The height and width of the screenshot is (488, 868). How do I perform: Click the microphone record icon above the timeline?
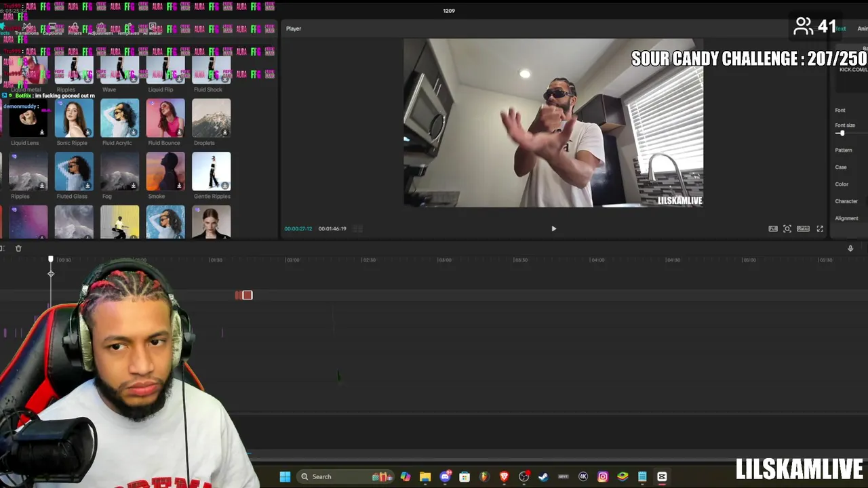pyautogui.click(x=850, y=249)
